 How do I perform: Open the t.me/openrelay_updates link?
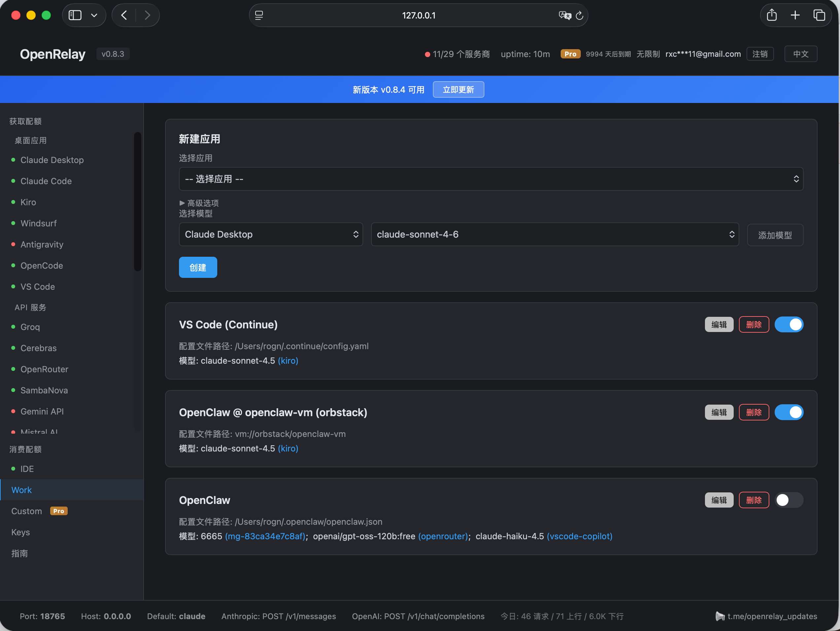pos(772,616)
